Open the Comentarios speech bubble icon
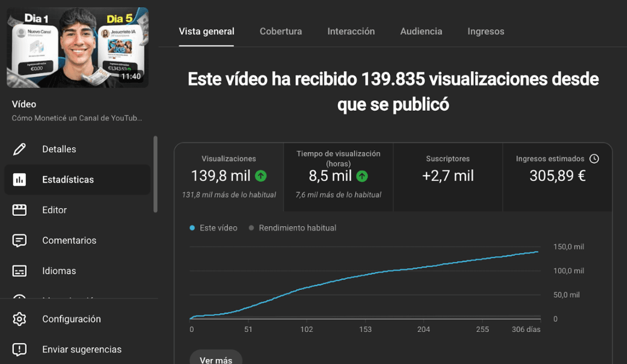This screenshot has width=627, height=364. click(x=20, y=240)
